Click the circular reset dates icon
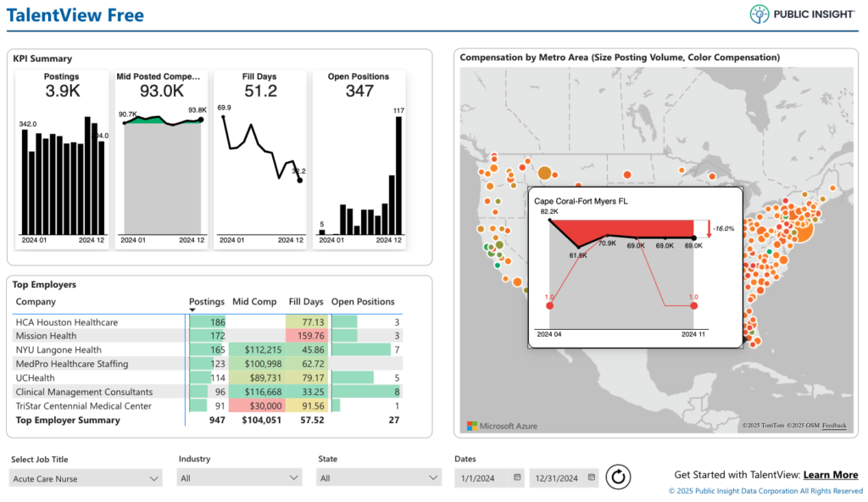This screenshot has height=502, width=868. [618, 477]
